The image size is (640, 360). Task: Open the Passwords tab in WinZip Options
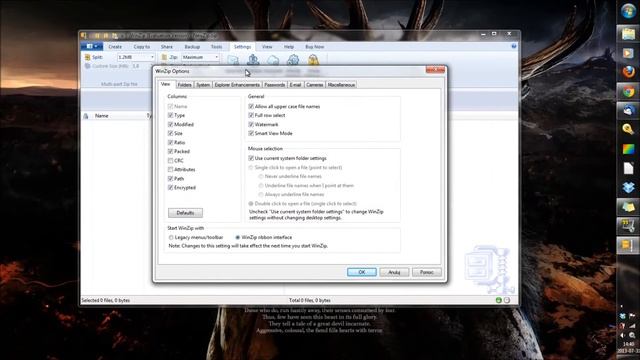click(x=274, y=85)
